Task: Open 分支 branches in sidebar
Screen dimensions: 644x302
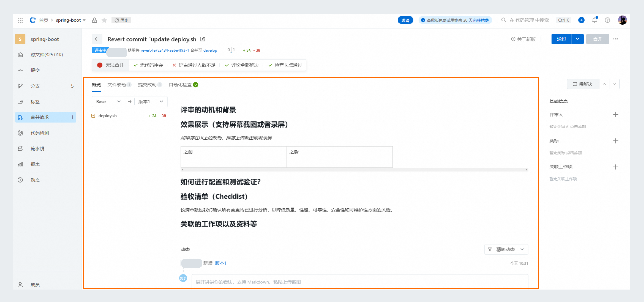Action: 46,86
